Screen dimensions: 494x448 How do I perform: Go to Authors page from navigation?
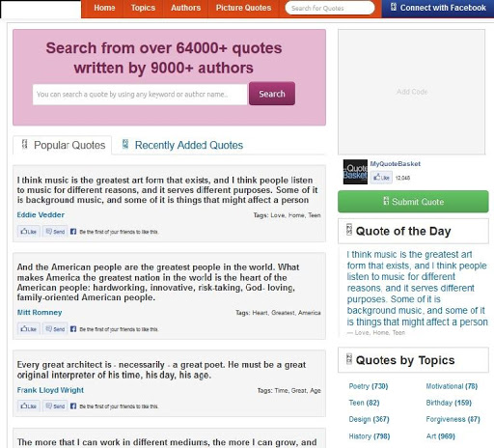tap(185, 8)
